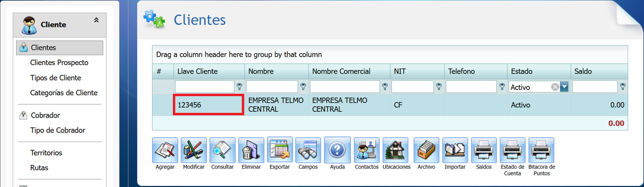Open the Consultar magnifier icon

tap(223, 150)
